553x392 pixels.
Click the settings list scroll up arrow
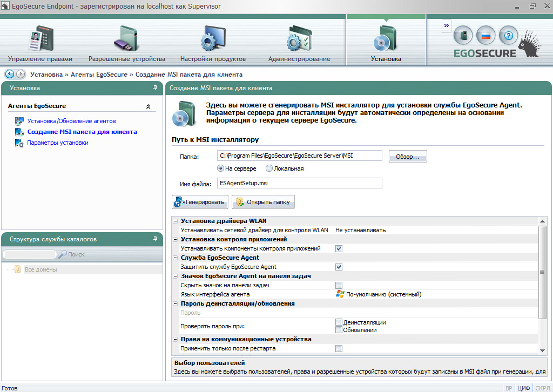(542, 221)
